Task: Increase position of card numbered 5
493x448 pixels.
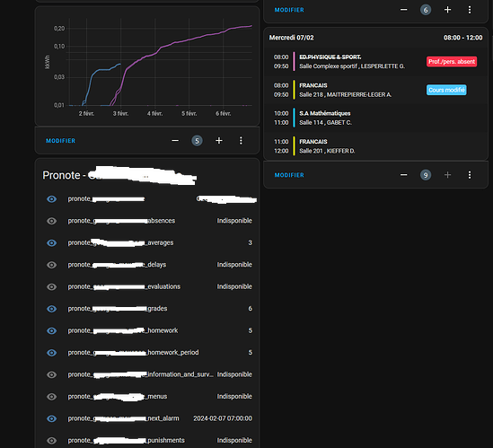Action: (219, 141)
